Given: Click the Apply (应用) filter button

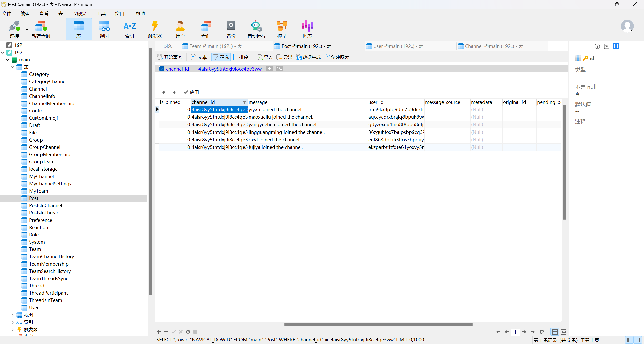Looking at the screenshot, I should pos(191,92).
